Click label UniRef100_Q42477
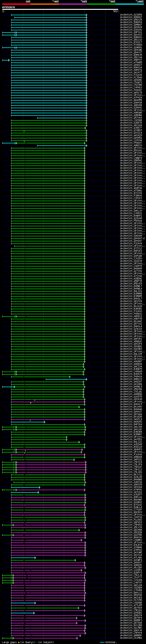The width and height of the screenshot is (146, 644). [131, 72]
